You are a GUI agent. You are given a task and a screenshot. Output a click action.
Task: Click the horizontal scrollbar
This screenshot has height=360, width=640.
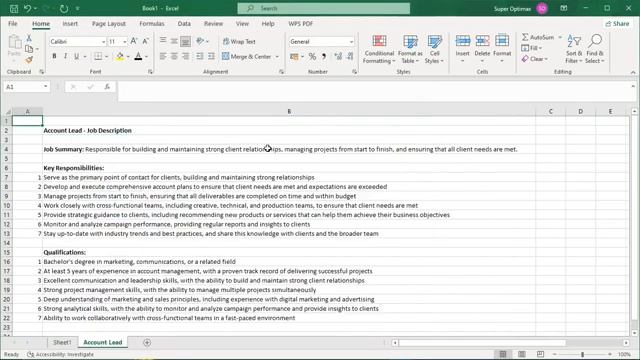482,343
